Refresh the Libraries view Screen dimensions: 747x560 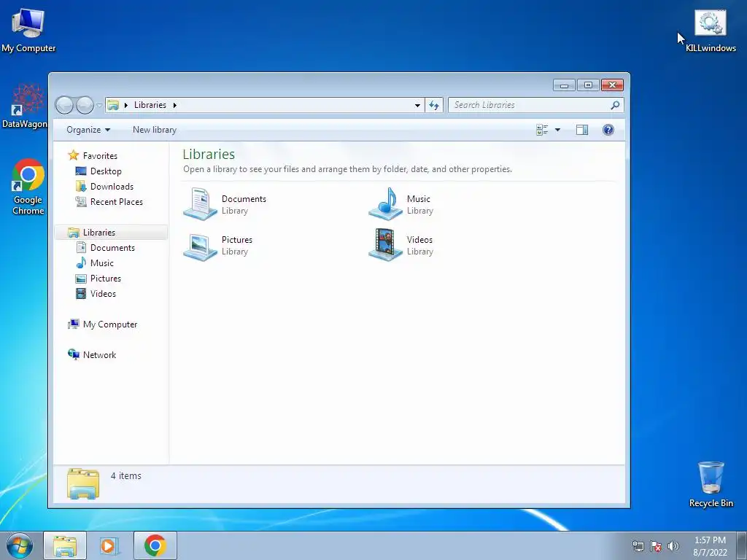point(434,105)
